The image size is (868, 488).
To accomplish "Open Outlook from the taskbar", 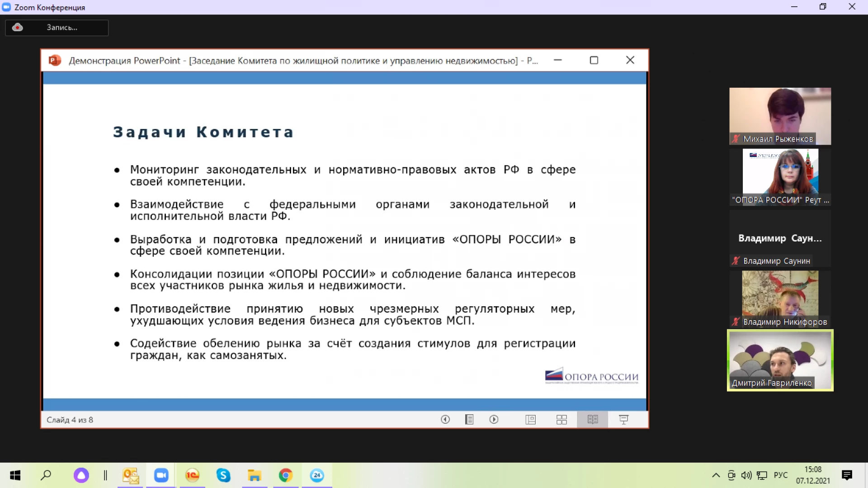I will (x=130, y=475).
